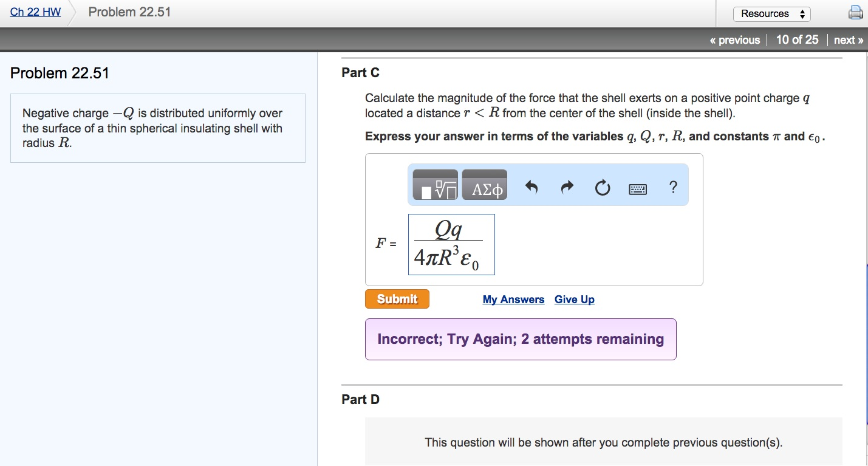Reset the answer with the circular arrow
This screenshot has width=868, height=466.
click(x=602, y=187)
